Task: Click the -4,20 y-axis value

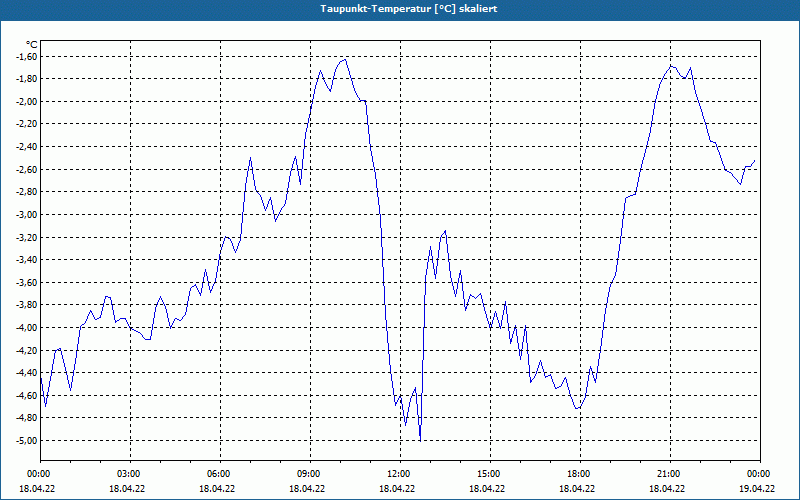Action: click(26, 350)
